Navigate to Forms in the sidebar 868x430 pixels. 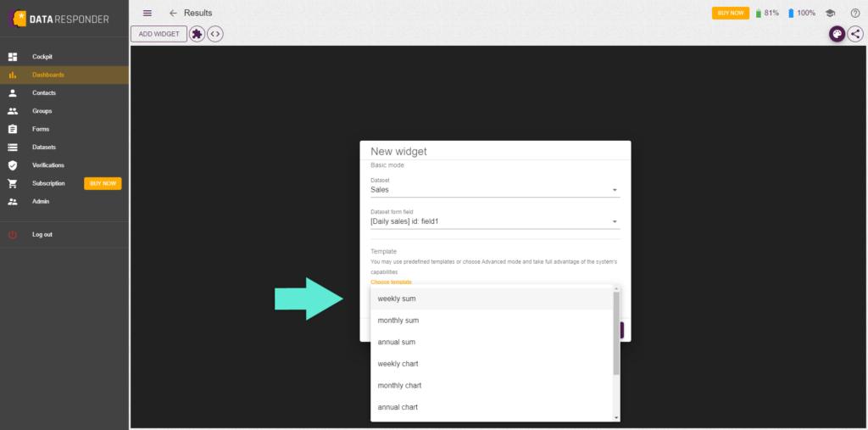[x=41, y=129]
